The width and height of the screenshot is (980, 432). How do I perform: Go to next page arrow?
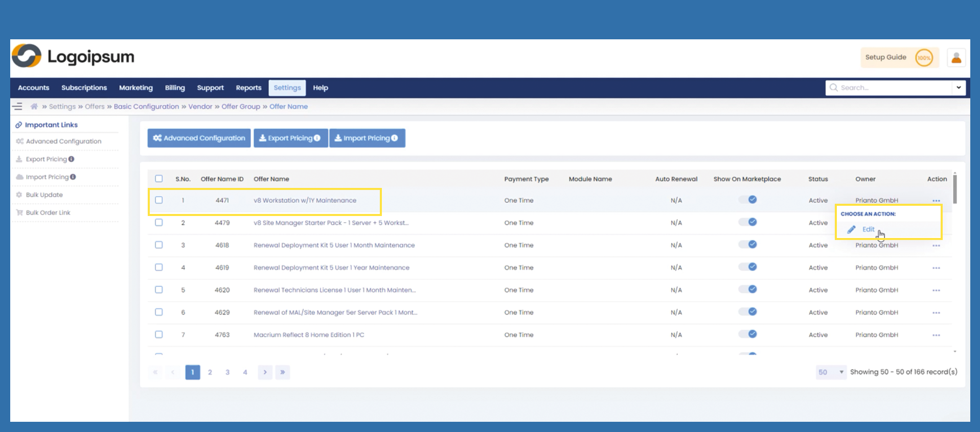tap(265, 372)
